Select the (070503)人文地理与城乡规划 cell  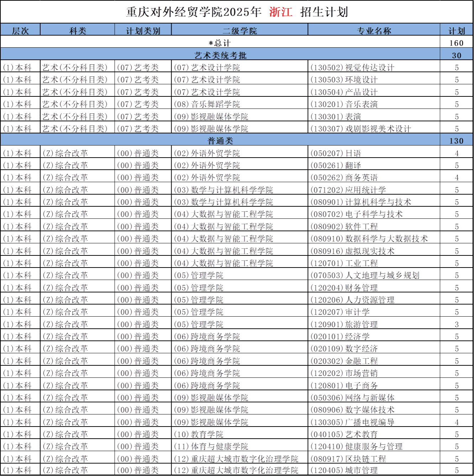(x=365, y=275)
